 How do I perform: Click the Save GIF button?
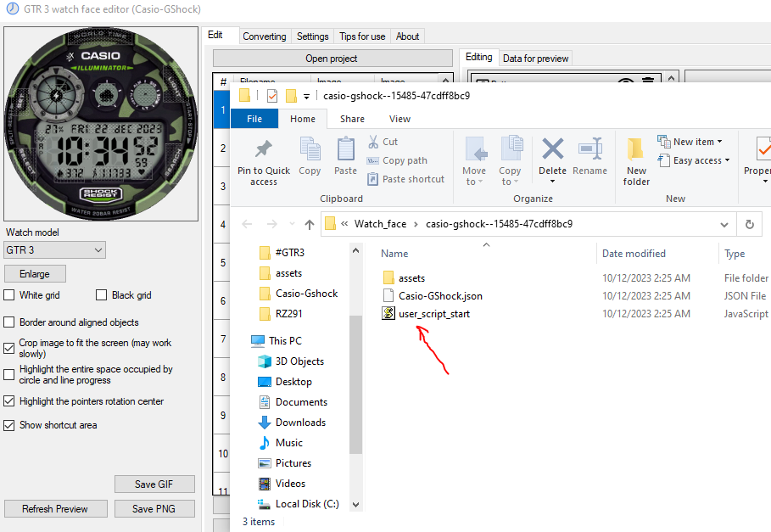tap(154, 484)
